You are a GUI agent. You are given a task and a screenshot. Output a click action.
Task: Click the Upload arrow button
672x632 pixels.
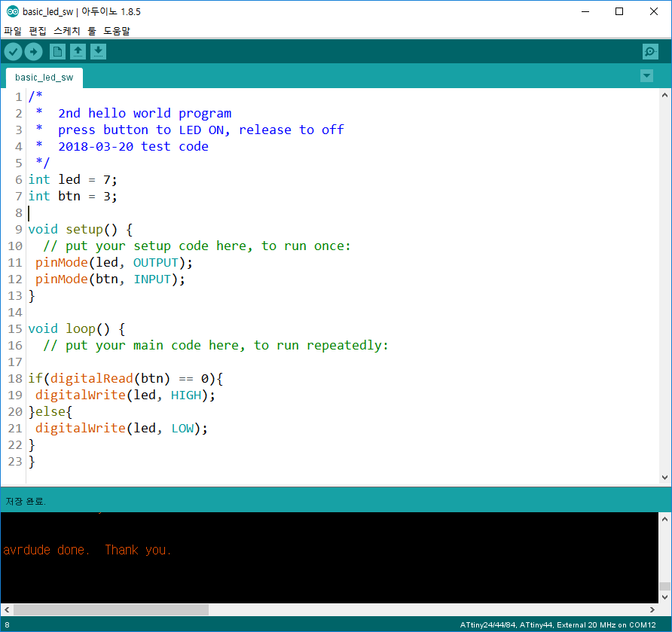click(33, 52)
